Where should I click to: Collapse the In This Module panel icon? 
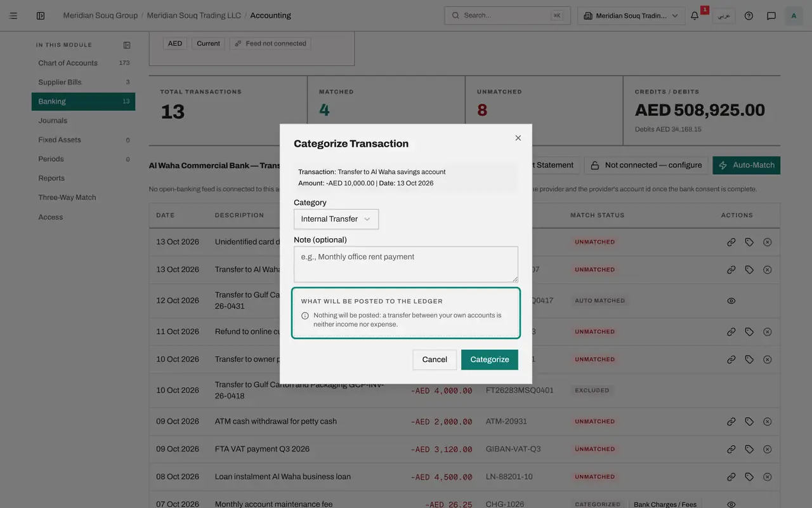pyautogui.click(x=127, y=45)
